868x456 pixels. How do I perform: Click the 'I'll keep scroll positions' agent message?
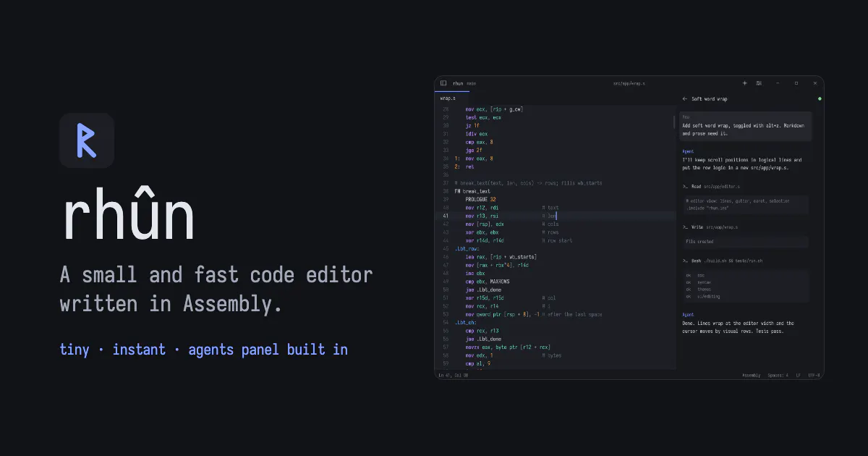click(741, 164)
